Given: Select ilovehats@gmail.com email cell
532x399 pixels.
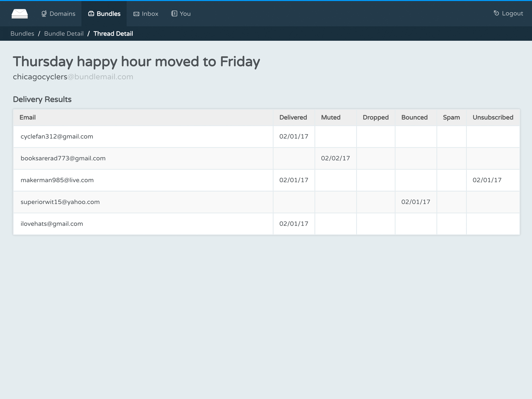Looking at the screenshot, I should 143,224.
